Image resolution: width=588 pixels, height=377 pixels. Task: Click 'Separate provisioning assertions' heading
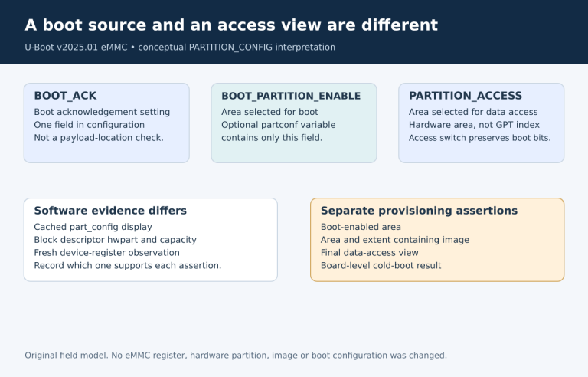419,211
